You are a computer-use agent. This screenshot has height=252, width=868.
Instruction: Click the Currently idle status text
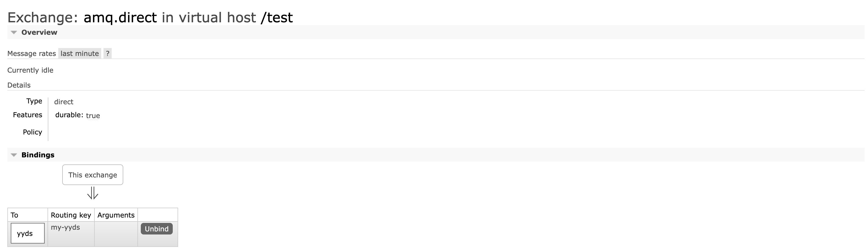pyautogui.click(x=30, y=70)
